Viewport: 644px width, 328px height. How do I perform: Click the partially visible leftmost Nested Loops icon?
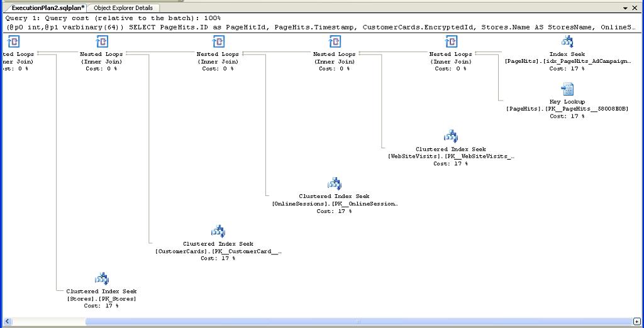(x=14, y=41)
